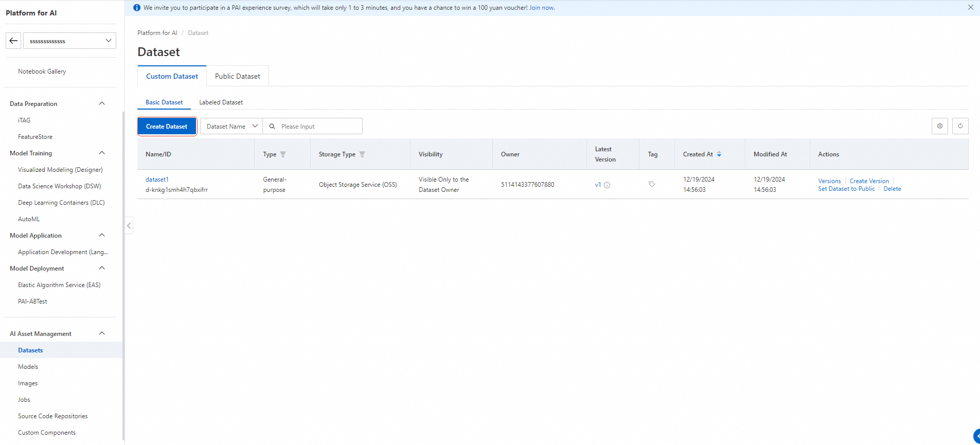Click the Modified At column header
980x445 pixels.
click(770, 154)
